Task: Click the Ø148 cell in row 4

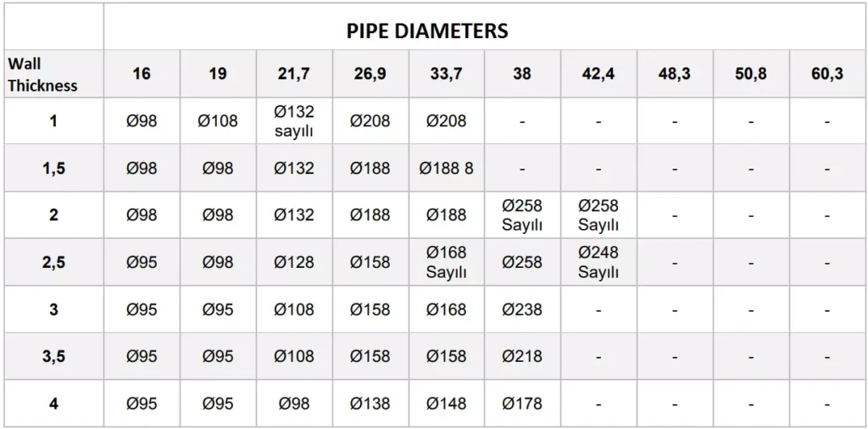Action: [x=447, y=404]
